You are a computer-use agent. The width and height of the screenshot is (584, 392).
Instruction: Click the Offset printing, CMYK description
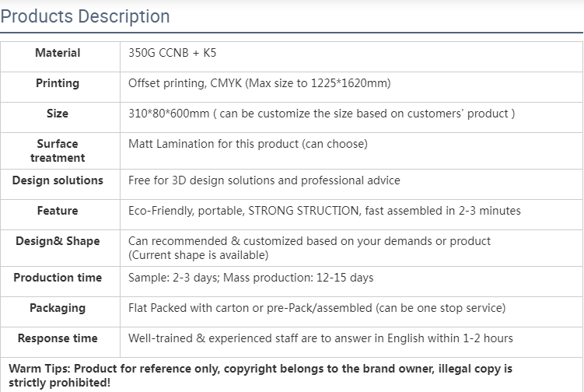click(259, 83)
